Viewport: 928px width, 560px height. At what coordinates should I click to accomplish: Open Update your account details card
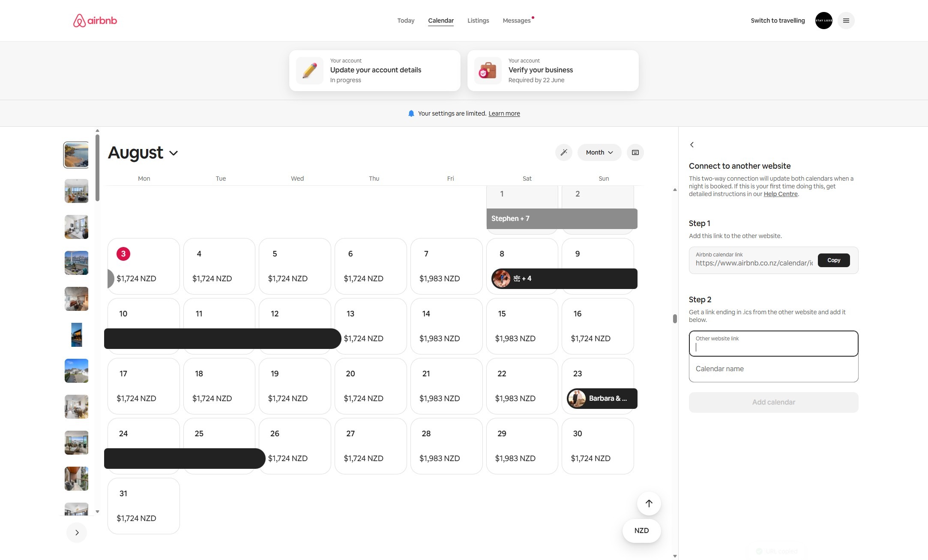(374, 71)
